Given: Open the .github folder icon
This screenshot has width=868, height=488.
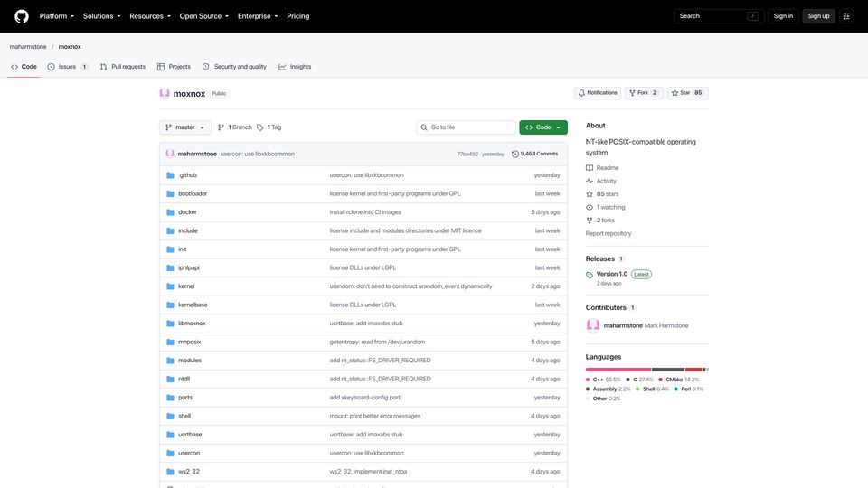Looking at the screenshot, I should click(x=171, y=175).
